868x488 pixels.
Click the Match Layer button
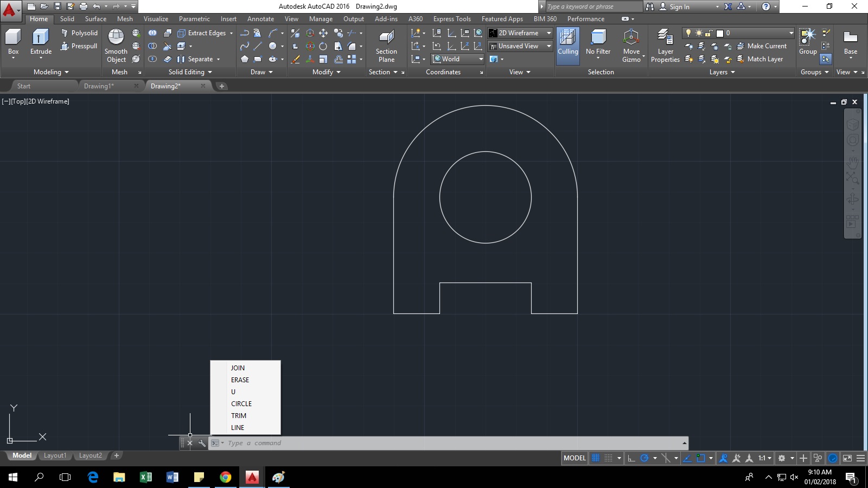[760, 59]
